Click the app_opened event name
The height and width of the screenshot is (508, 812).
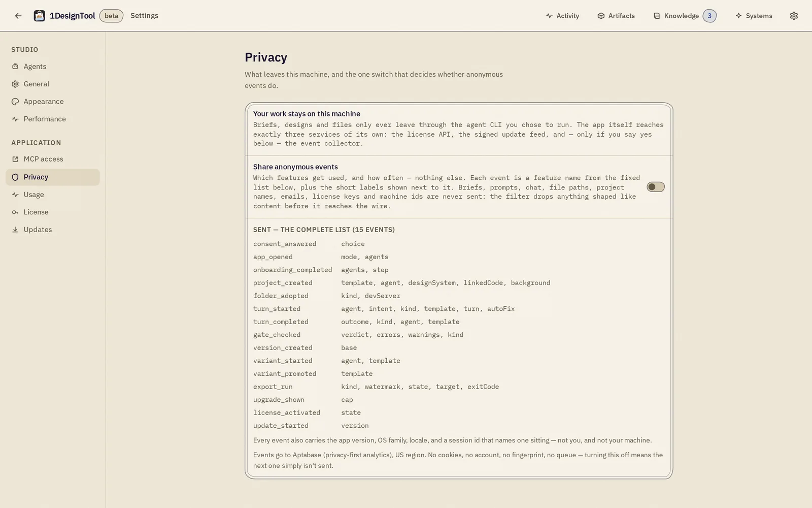point(273,257)
